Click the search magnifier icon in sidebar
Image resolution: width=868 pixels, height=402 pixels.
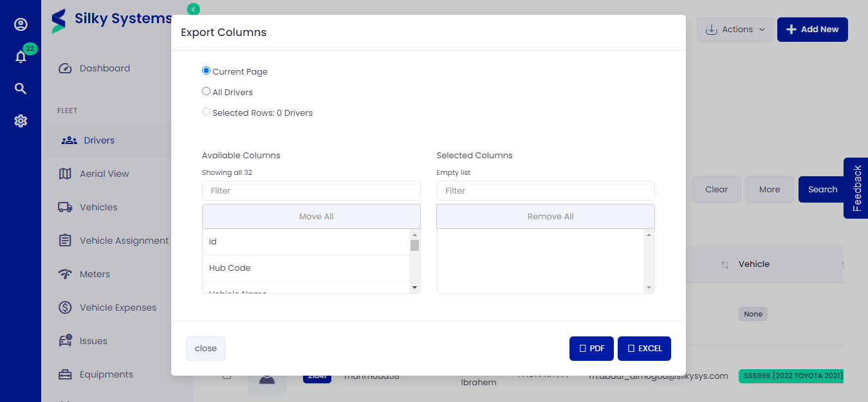point(21,89)
